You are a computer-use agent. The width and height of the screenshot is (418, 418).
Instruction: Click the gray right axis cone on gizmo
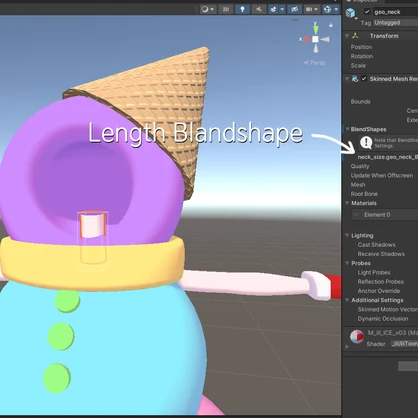coord(325,39)
